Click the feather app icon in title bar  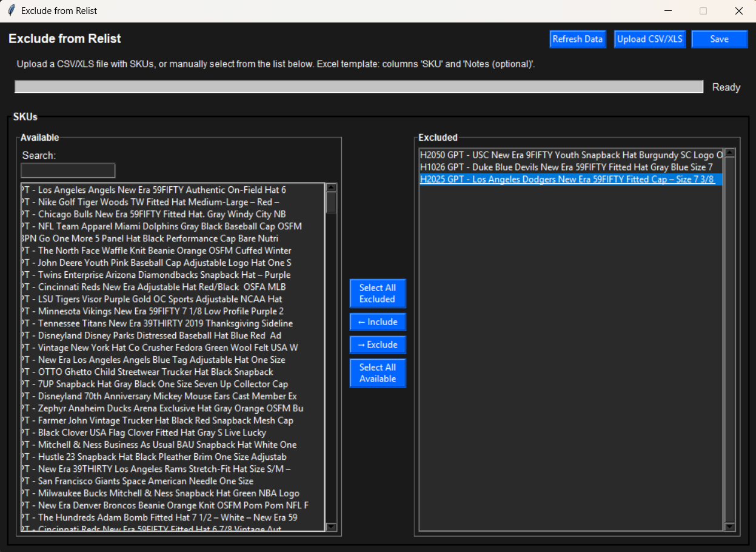(10, 11)
